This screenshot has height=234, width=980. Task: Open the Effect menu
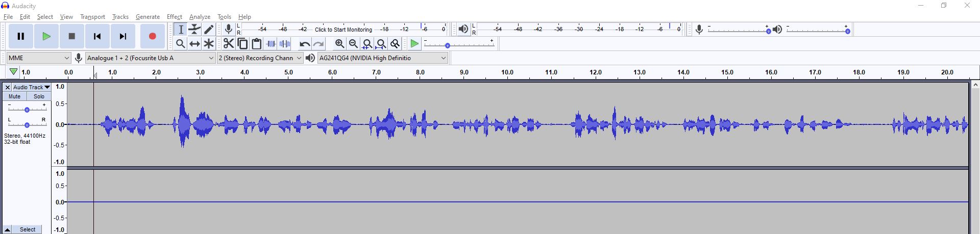click(x=175, y=17)
